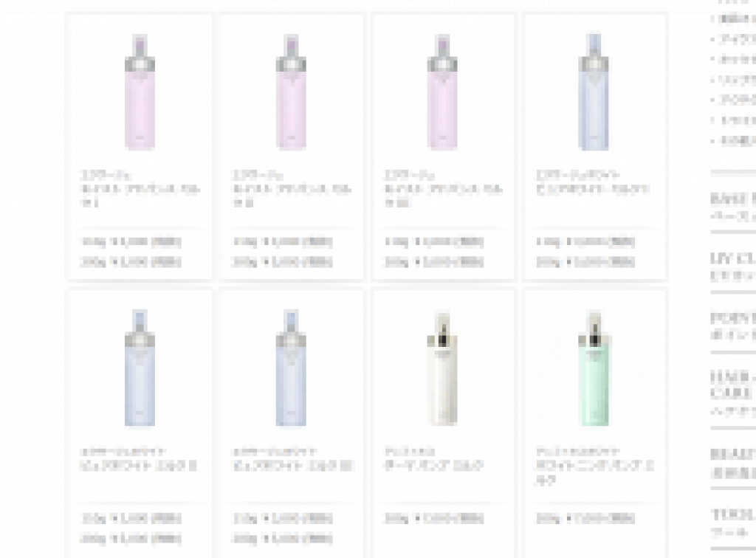Open the POINT category in the sidebar
Screen dimensions: 756x558
point(733,326)
